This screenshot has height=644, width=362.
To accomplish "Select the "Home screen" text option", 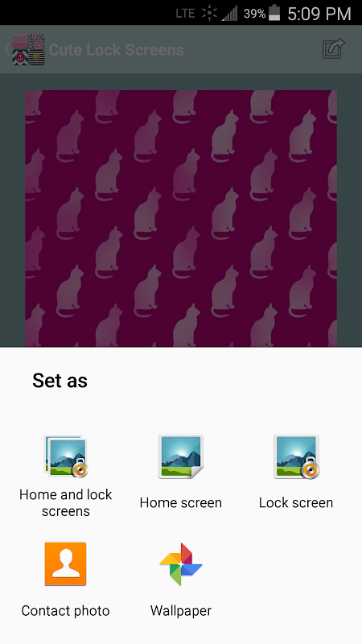I will click(180, 502).
